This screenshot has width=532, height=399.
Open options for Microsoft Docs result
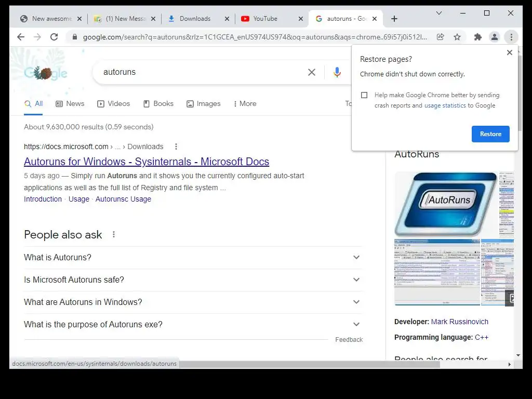click(x=176, y=147)
